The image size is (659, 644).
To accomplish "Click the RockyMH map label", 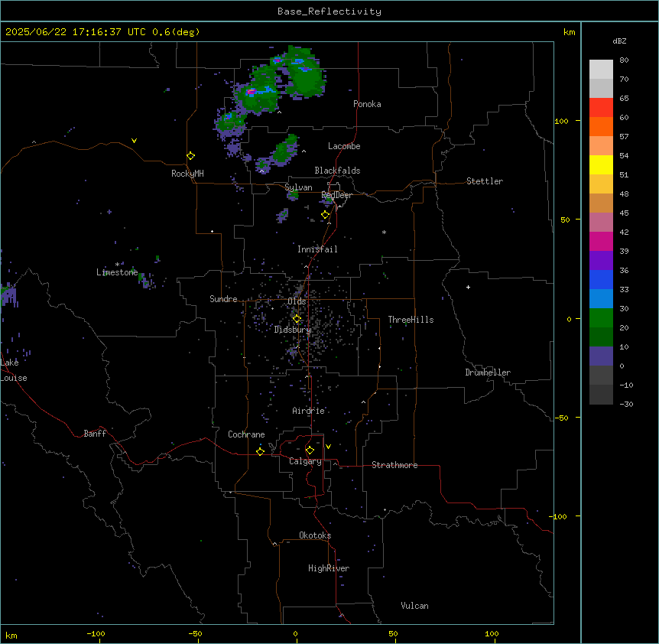I will 187,174.
